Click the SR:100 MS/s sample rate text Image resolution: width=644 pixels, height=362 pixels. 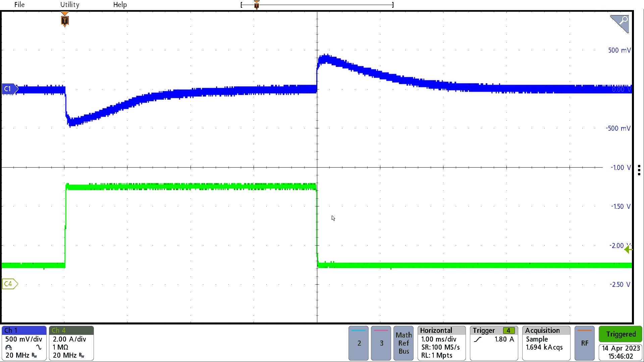point(440,347)
